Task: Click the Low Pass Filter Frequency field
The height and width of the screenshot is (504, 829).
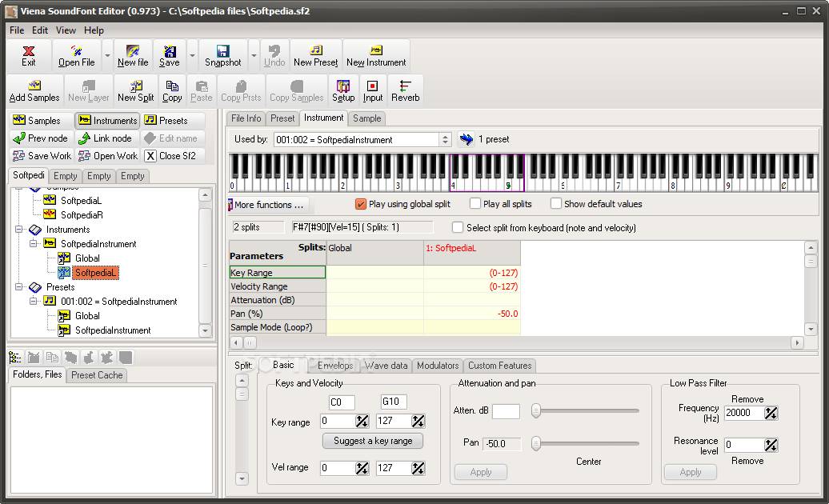Action: click(x=743, y=414)
